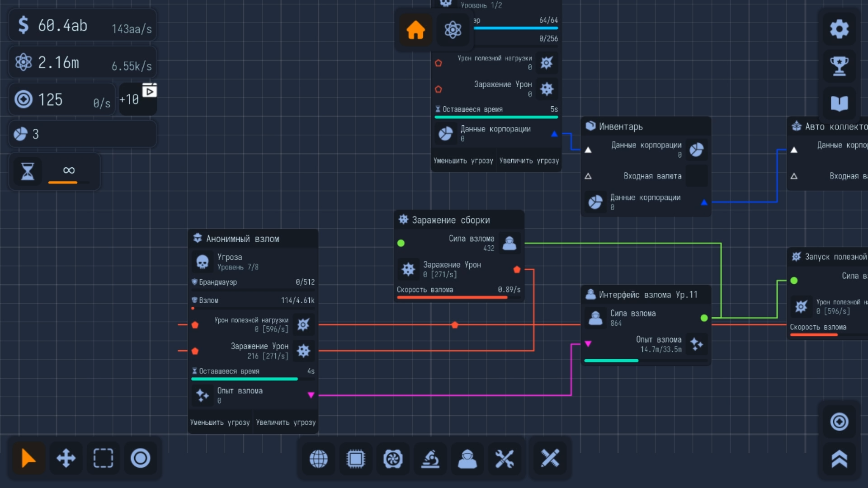Click the Интерфейс взлома Ур.11 title
This screenshot has height=488, width=868.
pyautogui.click(x=648, y=295)
